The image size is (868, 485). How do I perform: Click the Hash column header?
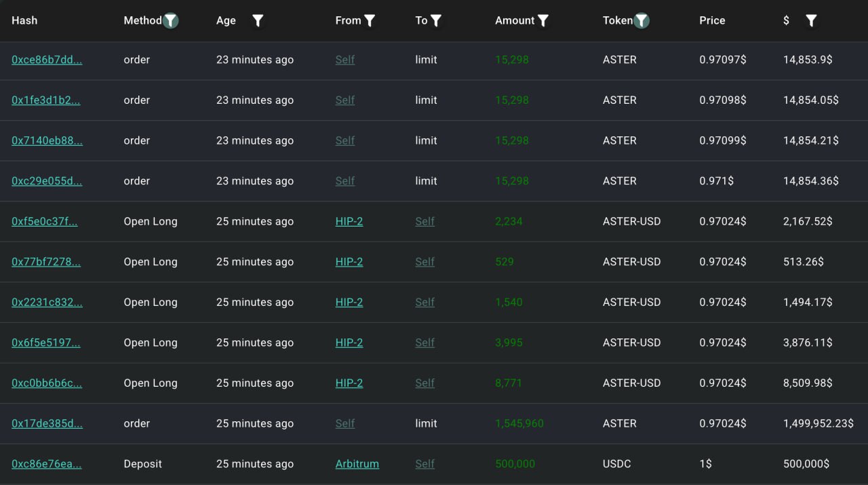(24, 20)
